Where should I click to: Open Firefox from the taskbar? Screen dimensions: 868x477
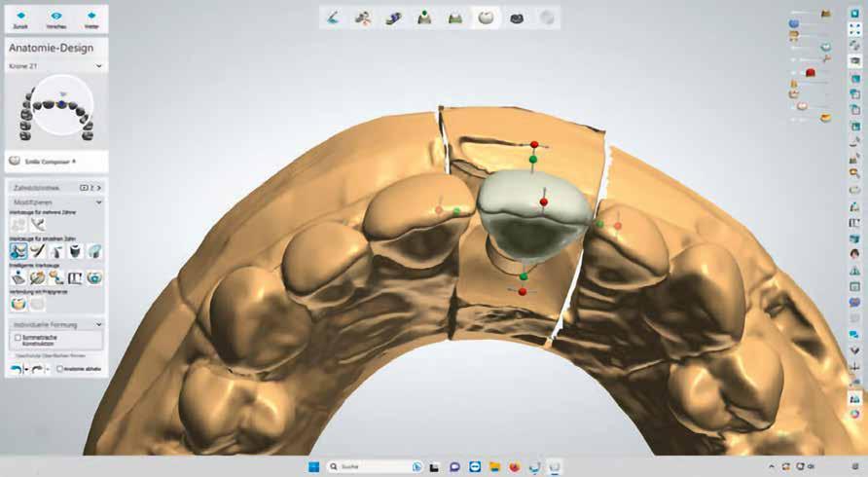click(515, 467)
